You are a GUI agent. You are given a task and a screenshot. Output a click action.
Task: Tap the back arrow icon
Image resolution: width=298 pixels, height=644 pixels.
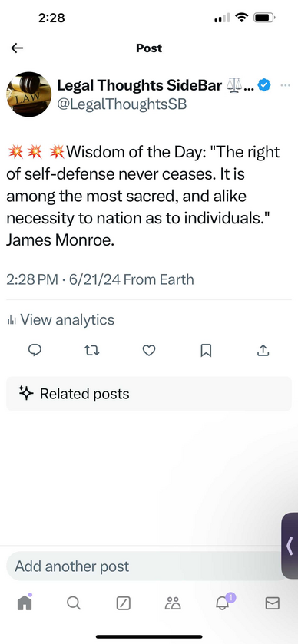click(17, 48)
